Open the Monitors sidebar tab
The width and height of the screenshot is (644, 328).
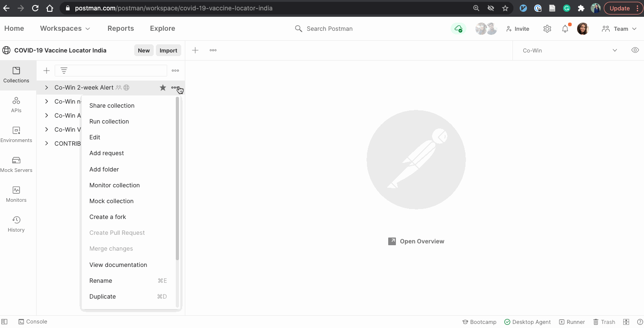pos(16,195)
